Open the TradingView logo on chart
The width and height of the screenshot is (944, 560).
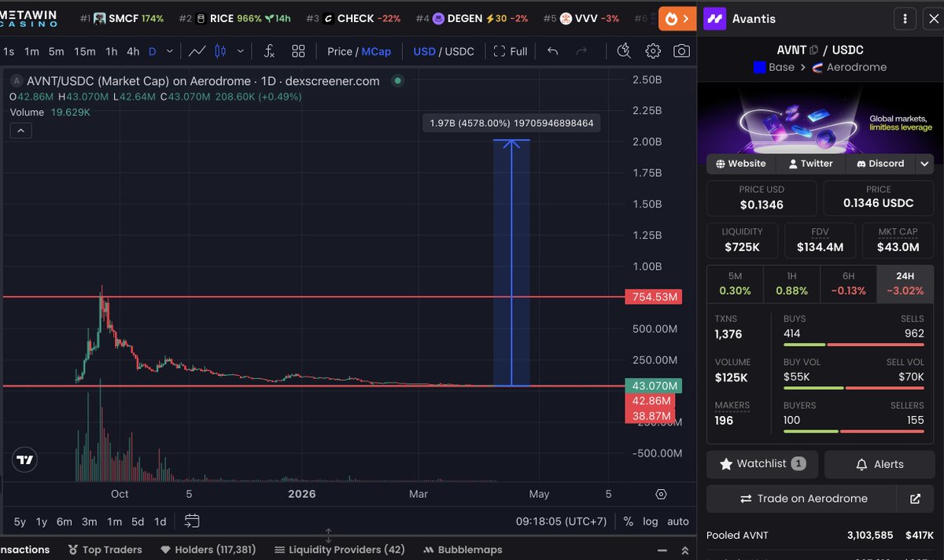[25, 460]
